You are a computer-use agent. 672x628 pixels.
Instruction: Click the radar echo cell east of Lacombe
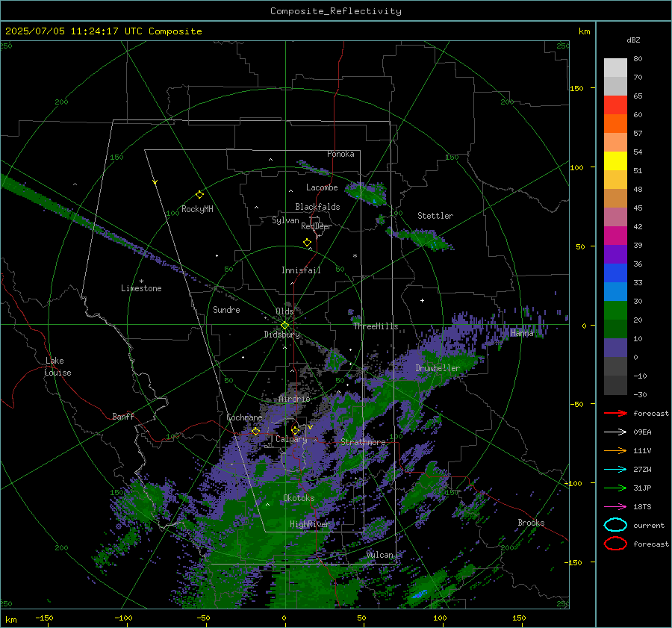367,193
